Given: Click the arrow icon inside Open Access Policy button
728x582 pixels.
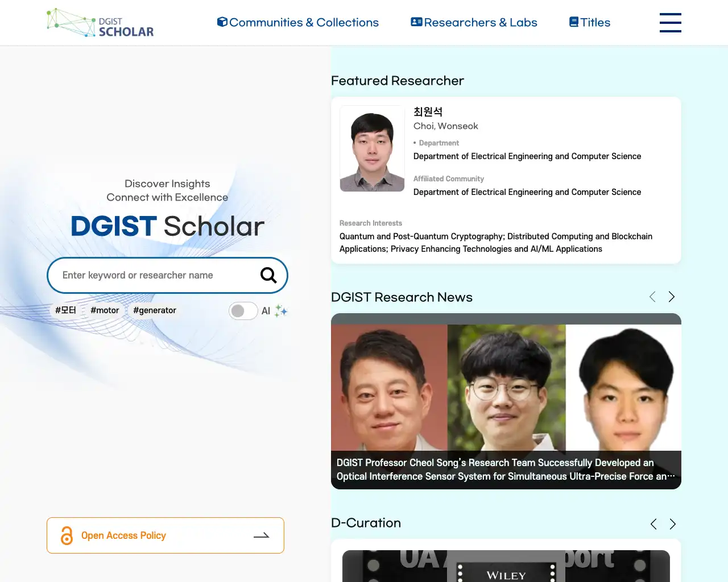Looking at the screenshot, I should coord(261,535).
